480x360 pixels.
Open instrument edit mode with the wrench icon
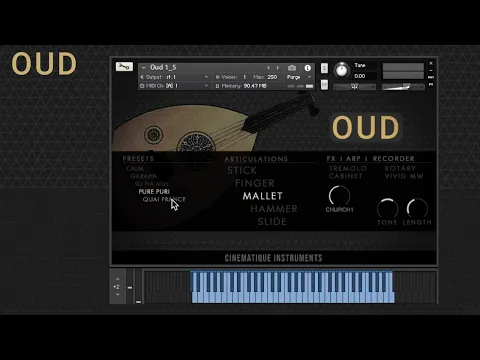[124, 67]
